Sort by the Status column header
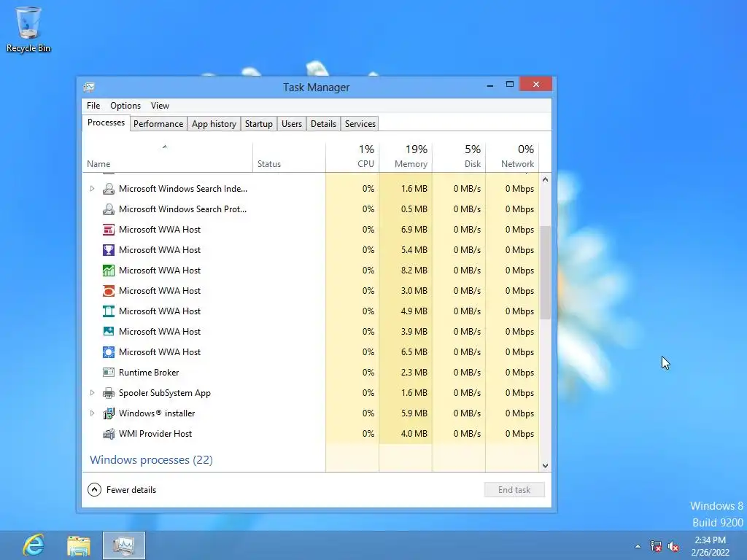Viewport: 747px width, 560px height. click(x=289, y=157)
